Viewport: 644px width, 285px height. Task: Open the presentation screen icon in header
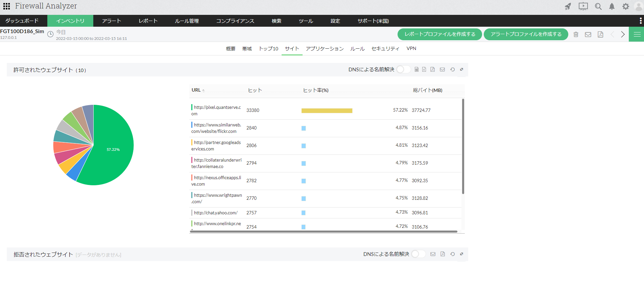coord(583,6)
